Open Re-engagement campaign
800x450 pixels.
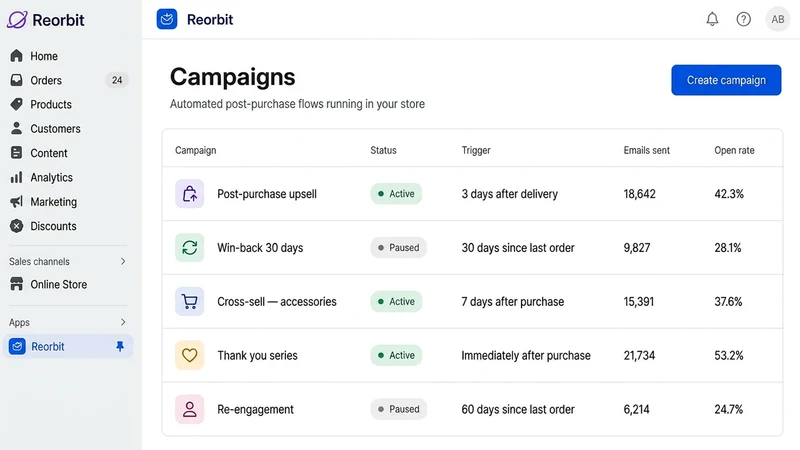(256, 409)
